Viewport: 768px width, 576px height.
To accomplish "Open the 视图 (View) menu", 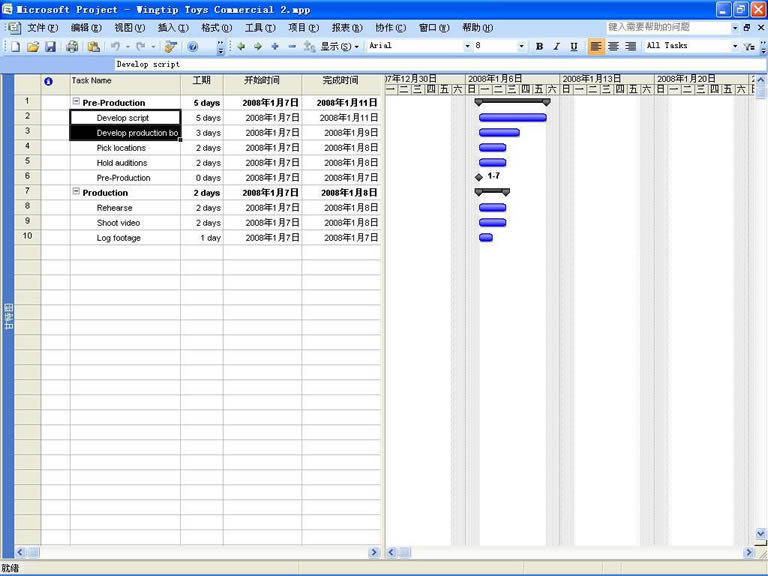I will coord(130,28).
